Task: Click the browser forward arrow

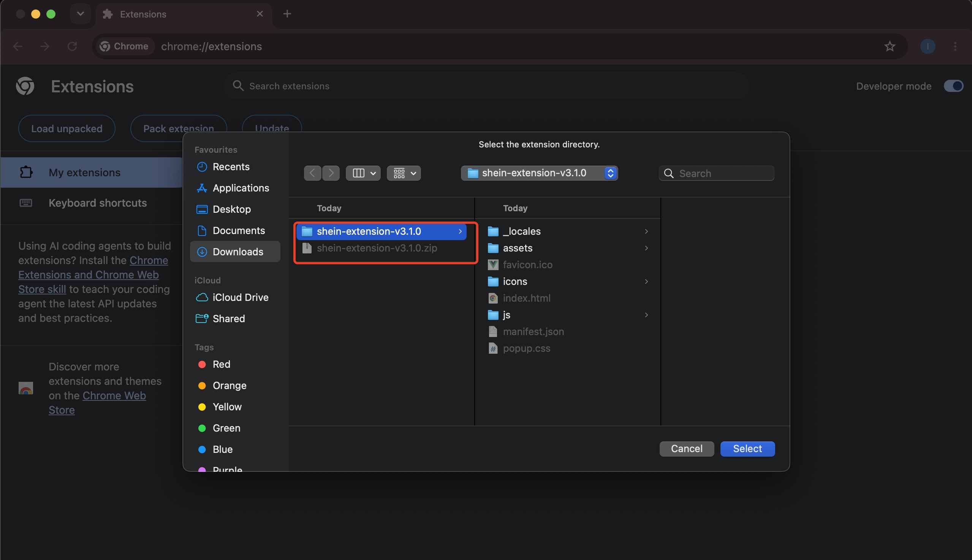Action: click(44, 46)
